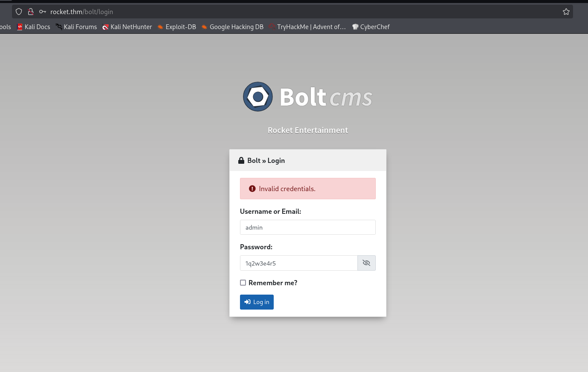Click the error exclamation icon in the alert
Image resolution: width=588 pixels, height=372 pixels.
pyautogui.click(x=252, y=189)
